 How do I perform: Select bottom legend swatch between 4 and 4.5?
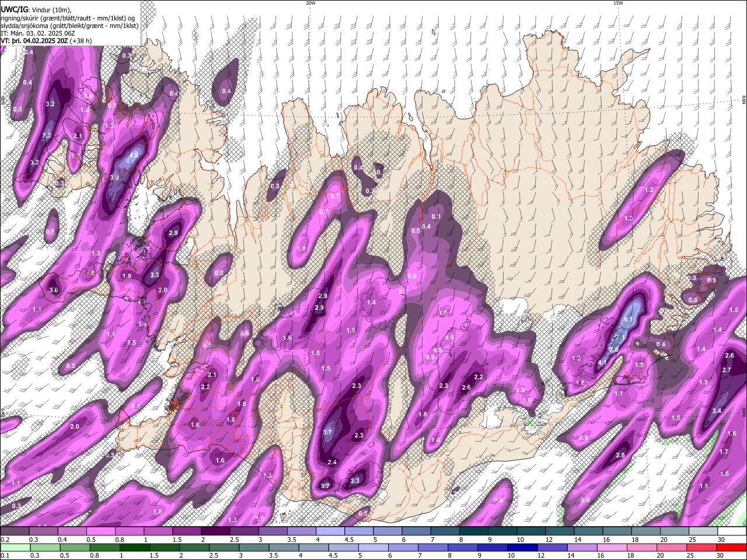pyautogui.click(x=313, y=547)
